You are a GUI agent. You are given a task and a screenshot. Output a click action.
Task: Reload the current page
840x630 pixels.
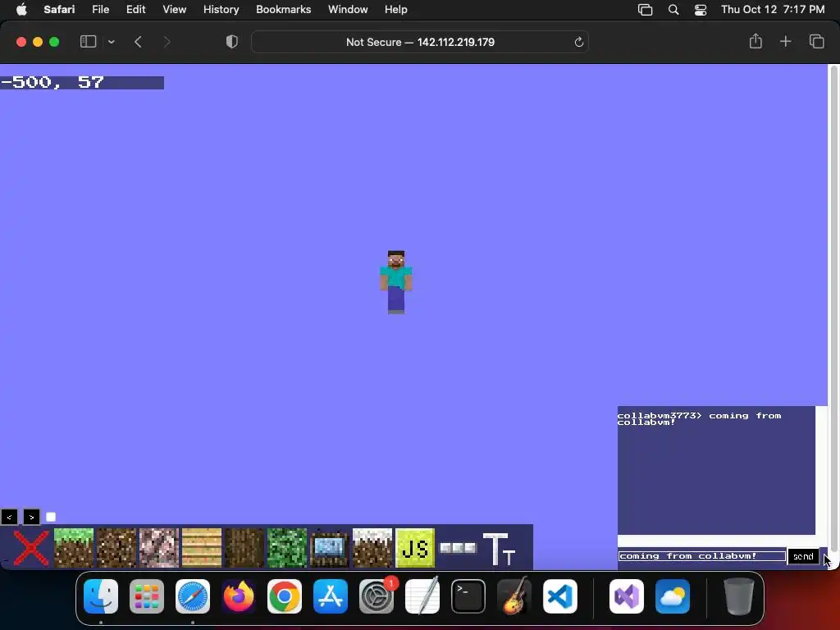[x=578, y=42]
